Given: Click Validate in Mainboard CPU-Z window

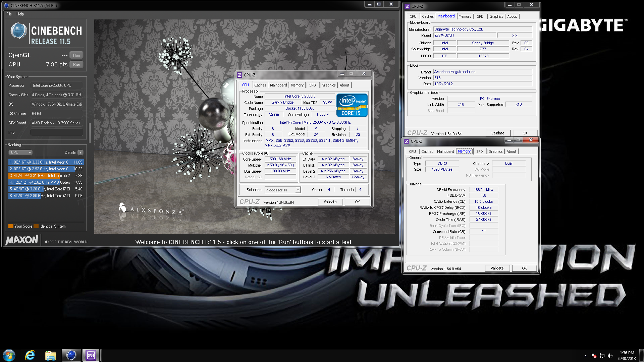Looking at the screenshot, I should (x=498, y=133).
